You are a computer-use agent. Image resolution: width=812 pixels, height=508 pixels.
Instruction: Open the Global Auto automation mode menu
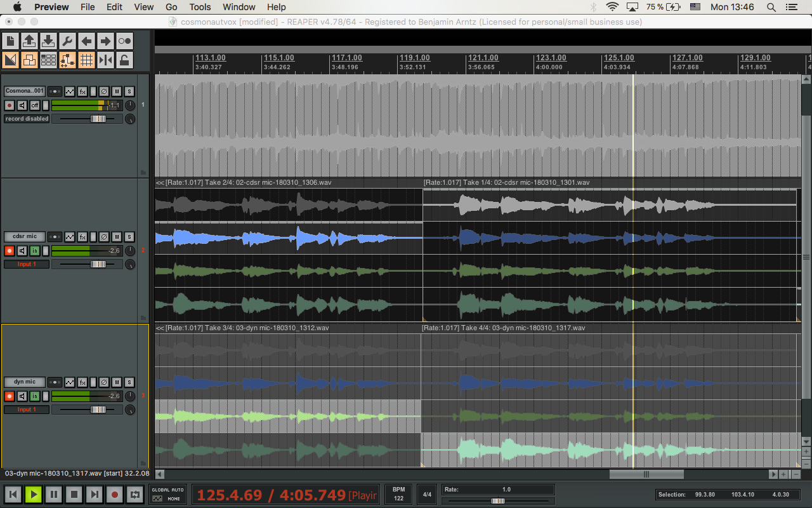[x=168, y=494]
